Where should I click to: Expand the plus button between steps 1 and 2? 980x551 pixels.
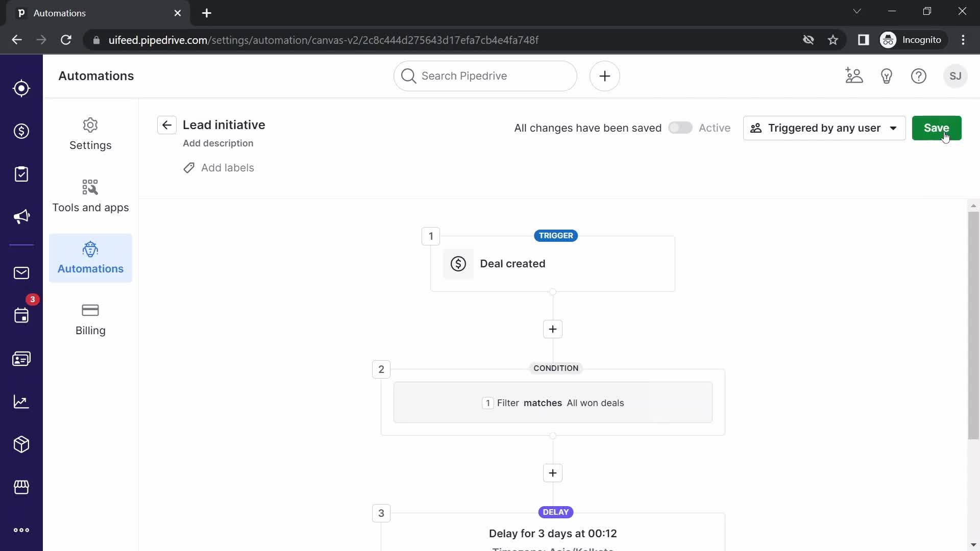(x=553, y=329)
